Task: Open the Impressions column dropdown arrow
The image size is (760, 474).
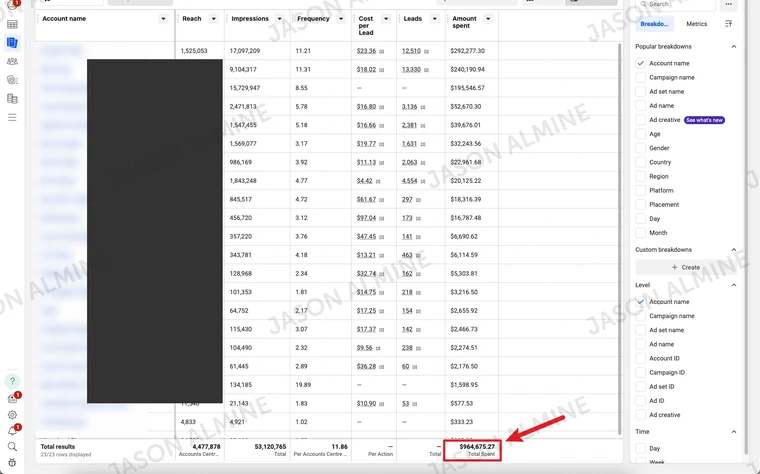Action: 280,19
